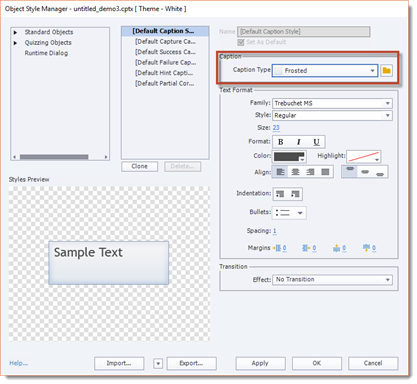Select the Default Success Caption style
The height and width of the screenshot is (384, 417).
(165, 52)
